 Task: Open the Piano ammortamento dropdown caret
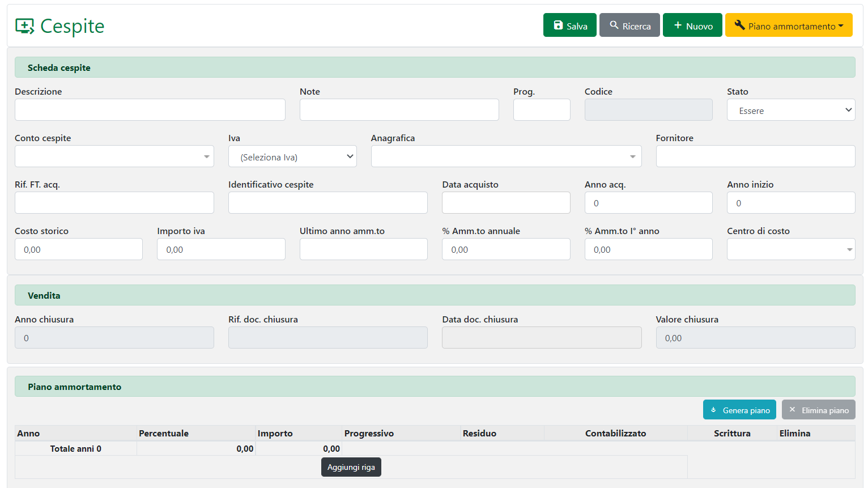point(841,26)
